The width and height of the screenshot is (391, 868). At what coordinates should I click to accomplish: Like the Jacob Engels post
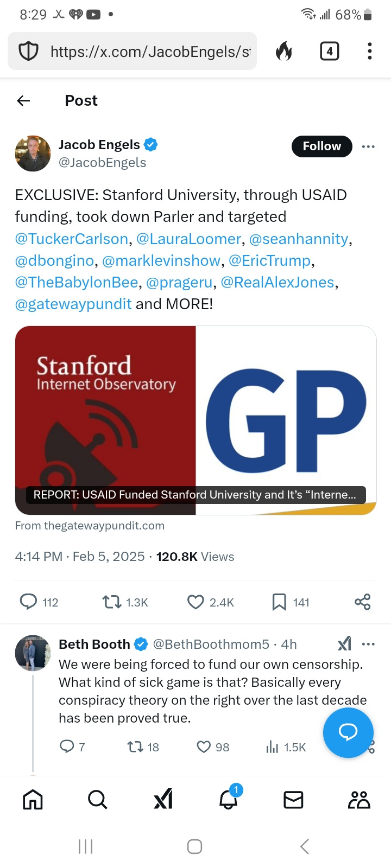pos(195,602)
